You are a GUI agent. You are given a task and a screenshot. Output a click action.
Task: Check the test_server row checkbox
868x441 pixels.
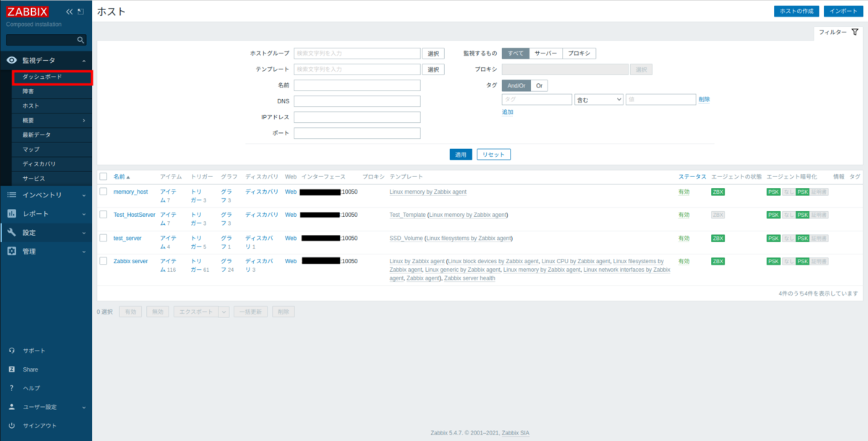click(103, 238)
